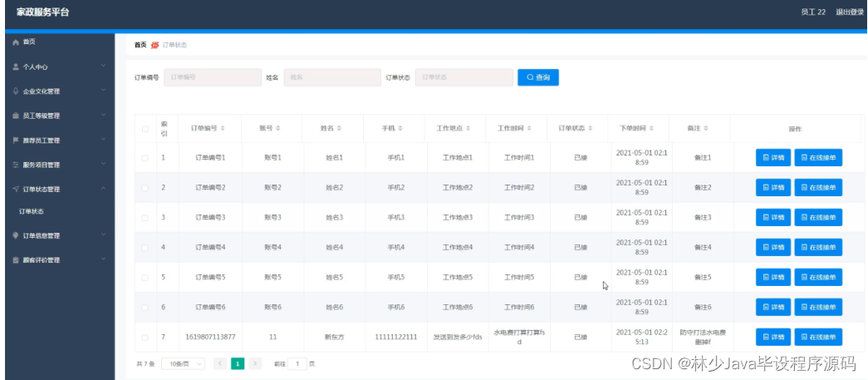Expand the 顾客评价管理 menu chevron
The image size is (868, 380).
[x=104, y=259]
